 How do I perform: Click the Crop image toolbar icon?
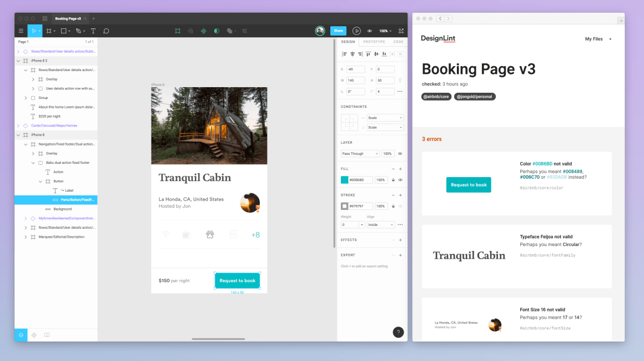(x=245, y=31)
